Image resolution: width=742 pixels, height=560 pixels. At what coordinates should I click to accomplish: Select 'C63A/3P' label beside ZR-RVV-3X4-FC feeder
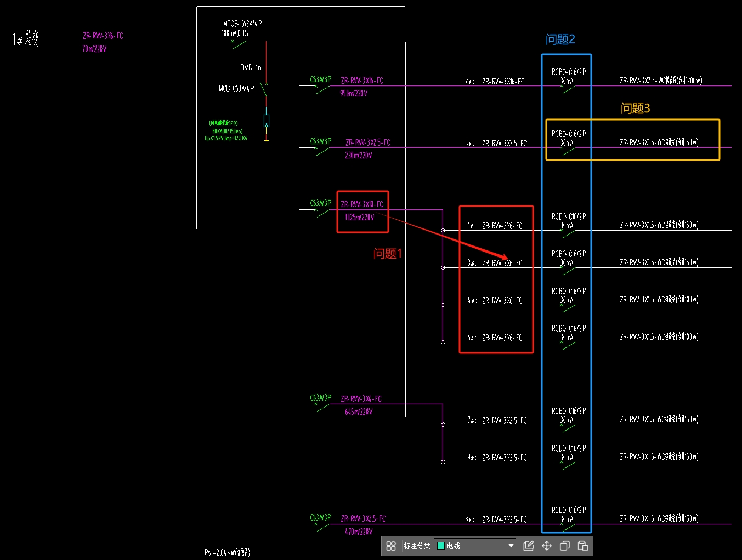pos(321,398)
